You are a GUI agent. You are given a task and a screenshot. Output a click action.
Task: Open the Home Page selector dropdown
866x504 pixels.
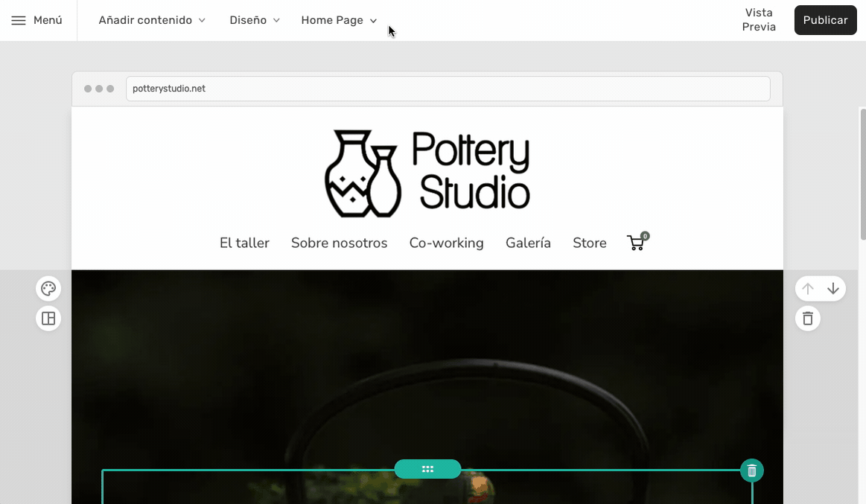point(339,20)
